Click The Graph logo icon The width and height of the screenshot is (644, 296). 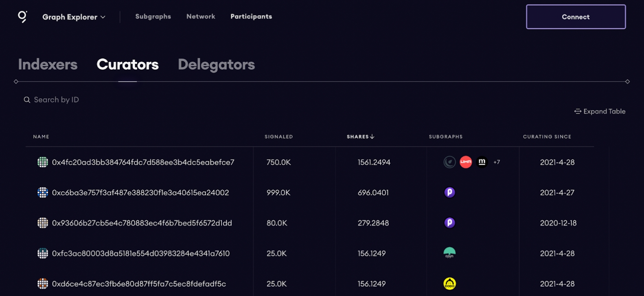pos(22,17)
